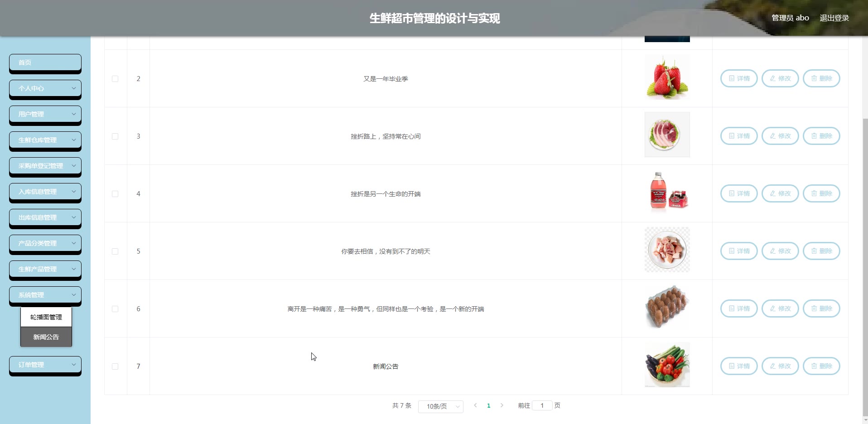Screen dimensions: 868x424
Task: Go to 首页 in the sidebar
Action: click(x=45, y=63)
